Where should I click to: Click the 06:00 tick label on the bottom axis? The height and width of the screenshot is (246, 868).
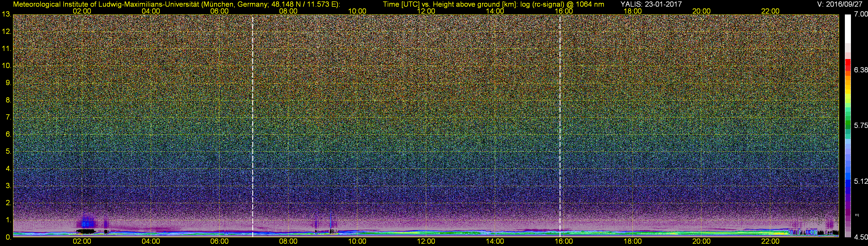[219, 241]
